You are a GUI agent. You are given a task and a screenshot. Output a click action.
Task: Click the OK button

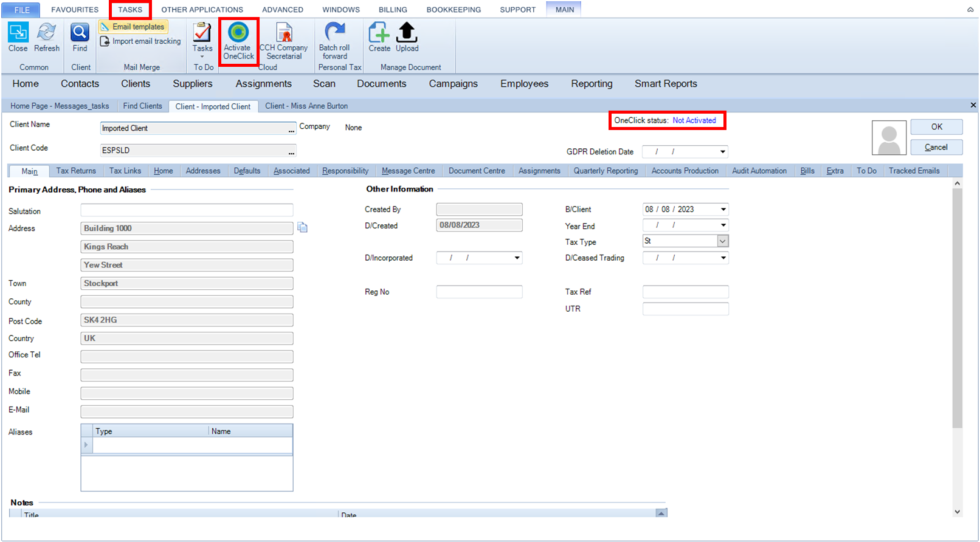936,127
